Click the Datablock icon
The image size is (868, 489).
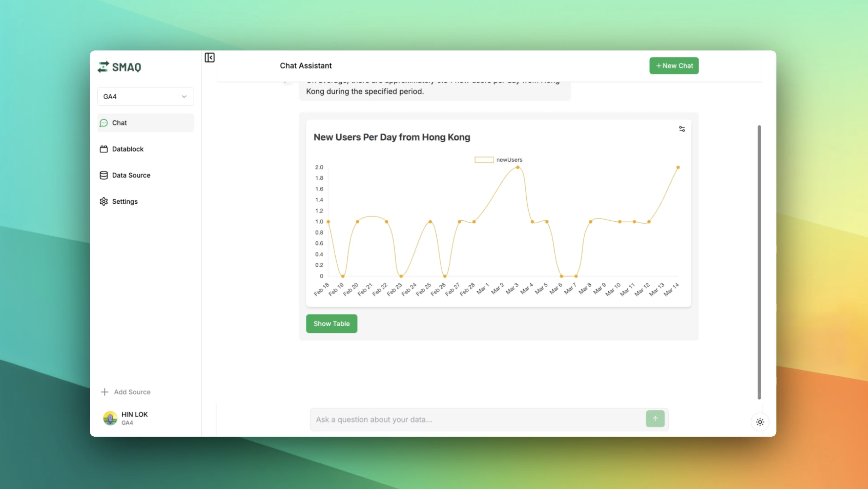coord(103,149)
